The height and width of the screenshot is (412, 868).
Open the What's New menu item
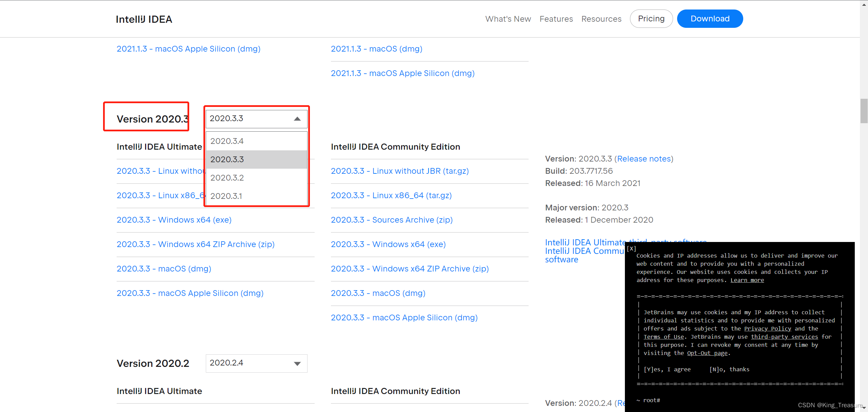[508, 19]
